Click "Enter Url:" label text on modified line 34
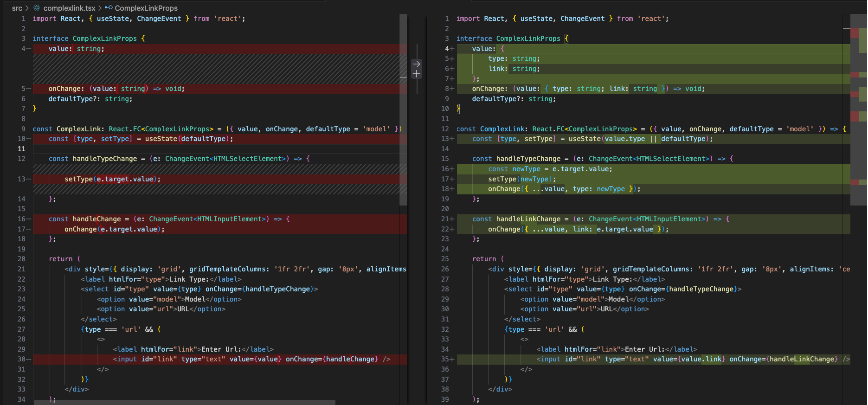The width and height of the screenshot is (868, 405). 645,349
